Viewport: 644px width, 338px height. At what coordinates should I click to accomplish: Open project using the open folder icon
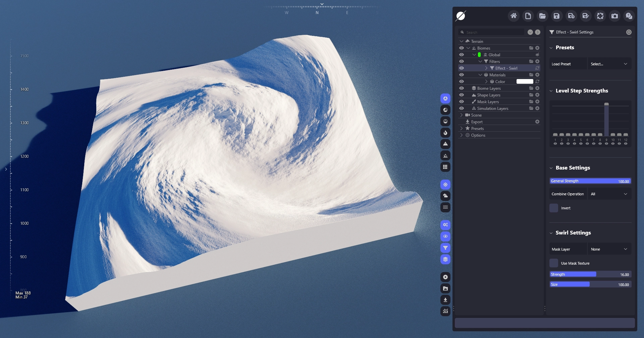542,16
